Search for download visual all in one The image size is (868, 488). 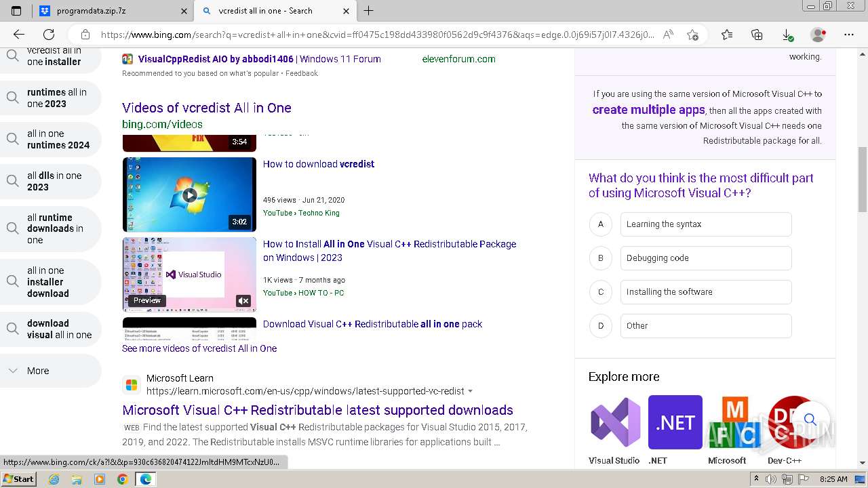pyautogui.click(x=50, y=329)
